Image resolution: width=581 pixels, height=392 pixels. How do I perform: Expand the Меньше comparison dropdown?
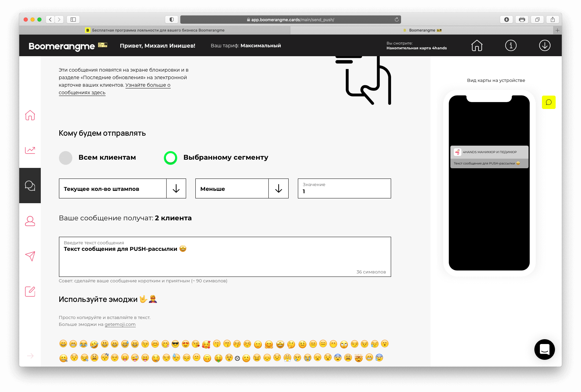point(242,188)
